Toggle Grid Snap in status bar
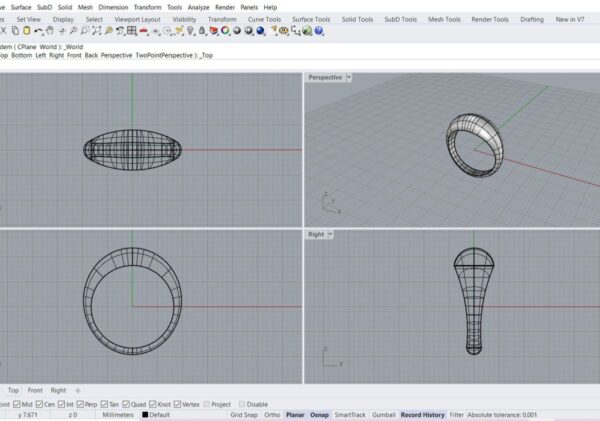The width and height of the screenshot is (600, 421). tap(243, 415)
